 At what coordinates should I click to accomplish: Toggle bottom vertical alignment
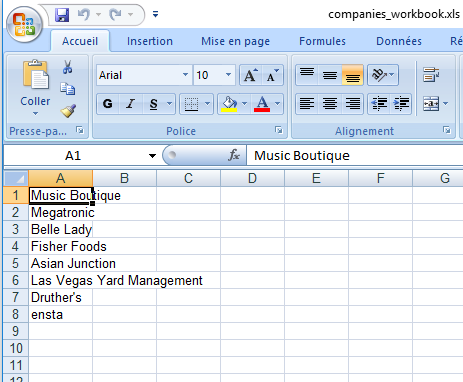(352, 75)
